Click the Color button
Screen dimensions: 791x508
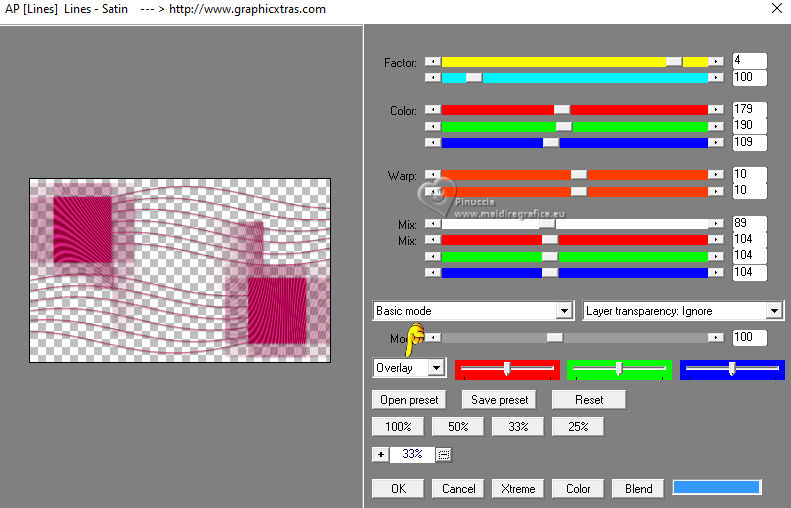click(x=578, y=488)
